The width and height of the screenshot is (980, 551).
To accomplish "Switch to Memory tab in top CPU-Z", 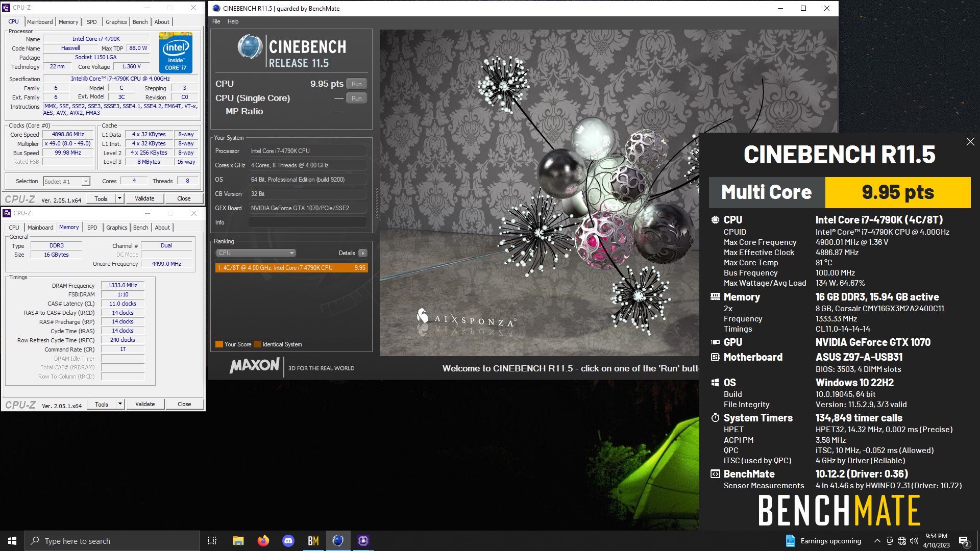I will click(68, 22).
